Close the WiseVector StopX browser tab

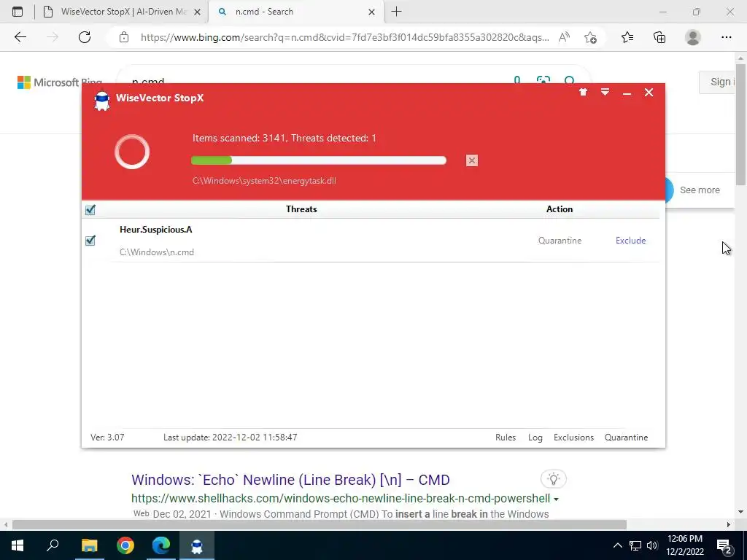tap(197, 12)
